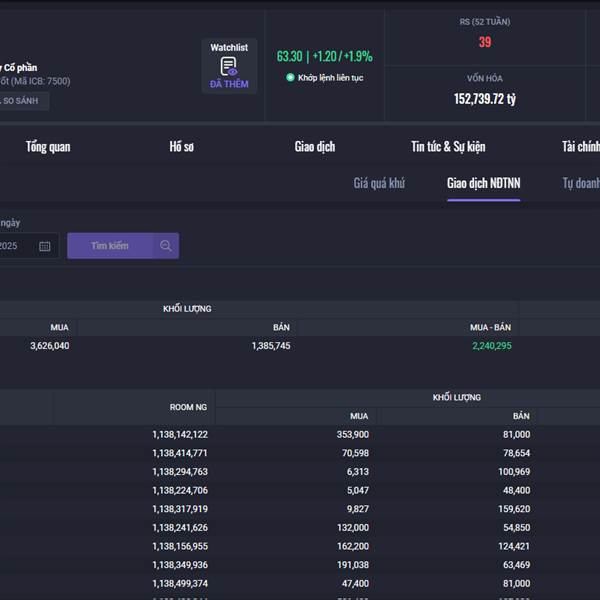This screenshot has height=600, width=600.
Task: Click the MUA - BÁN summary column header
Action: pyautogui.click(x=490, y=327)
